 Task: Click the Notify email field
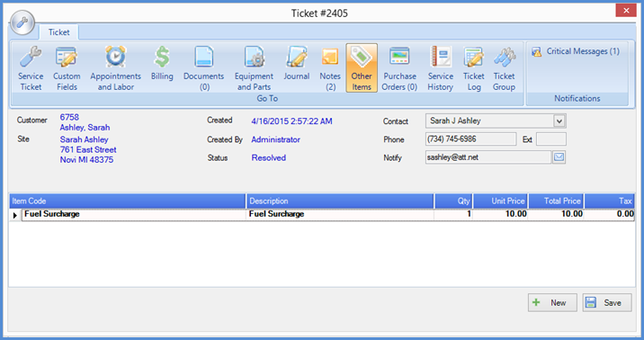click(487, 157)
